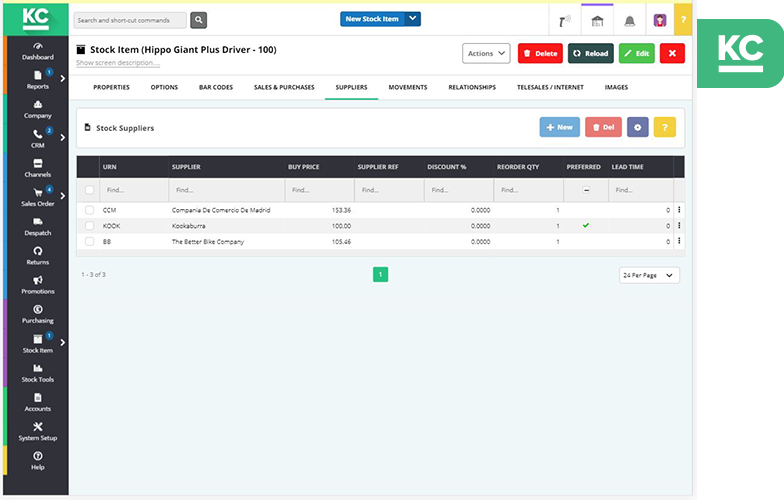Open grid settings gear button
This screenshot has height=500, width=784.
638,127
